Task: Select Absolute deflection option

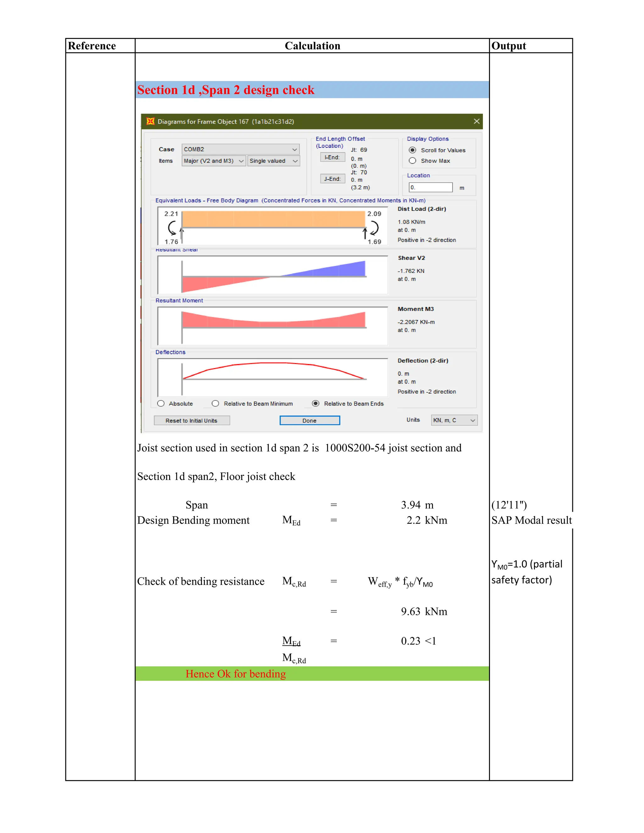Action: click(161, 404)
